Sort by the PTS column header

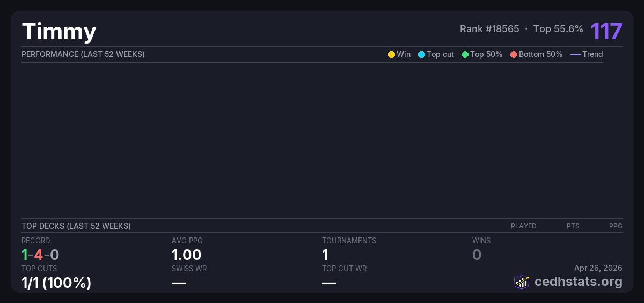click(x=573, y=226)
